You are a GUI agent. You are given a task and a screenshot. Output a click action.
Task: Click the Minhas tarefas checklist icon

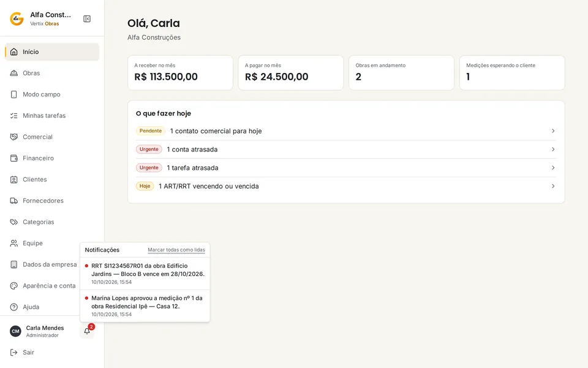14,116
